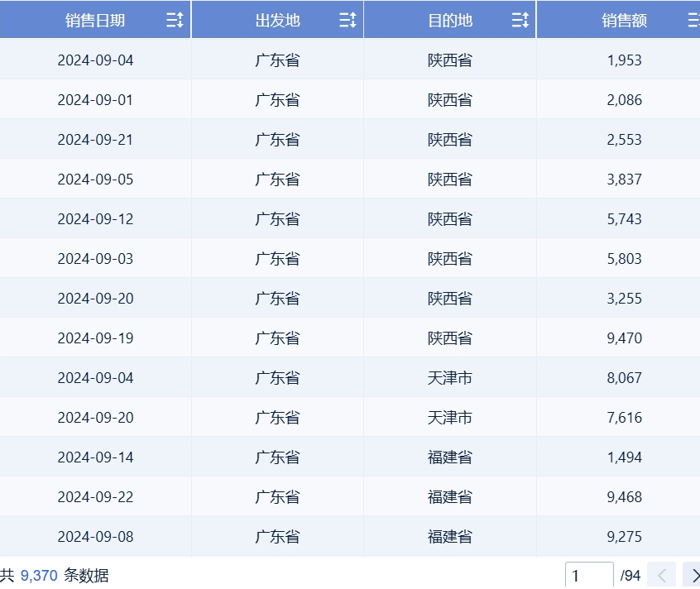Sort by the 销售日期 column icon

pyautogui.click(x=175, y=20)
